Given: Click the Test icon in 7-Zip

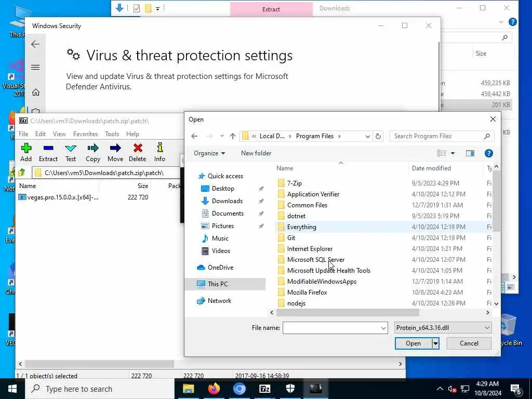Looking at the screenshot, I should [71, 152].
